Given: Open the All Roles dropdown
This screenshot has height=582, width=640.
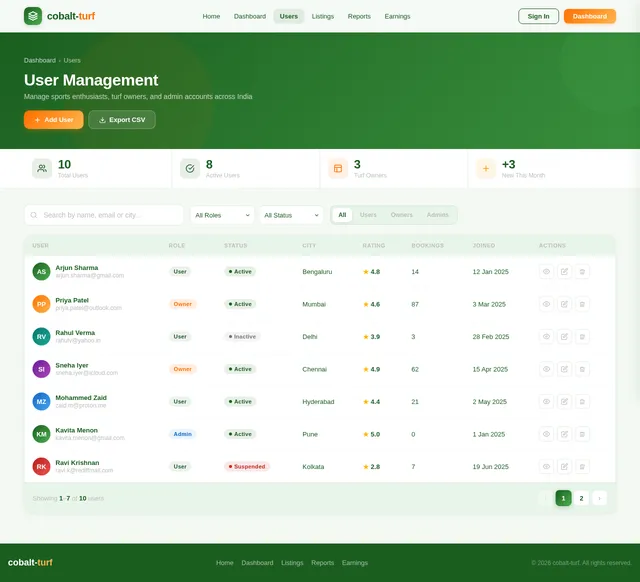Looking at the screenshot, I should pyautogui.click(x=222, y=215).
